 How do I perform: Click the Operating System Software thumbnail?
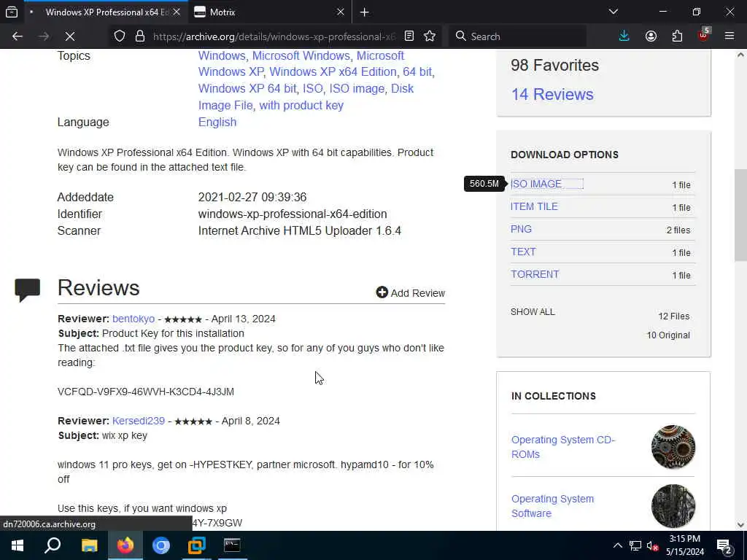[673, 506]
